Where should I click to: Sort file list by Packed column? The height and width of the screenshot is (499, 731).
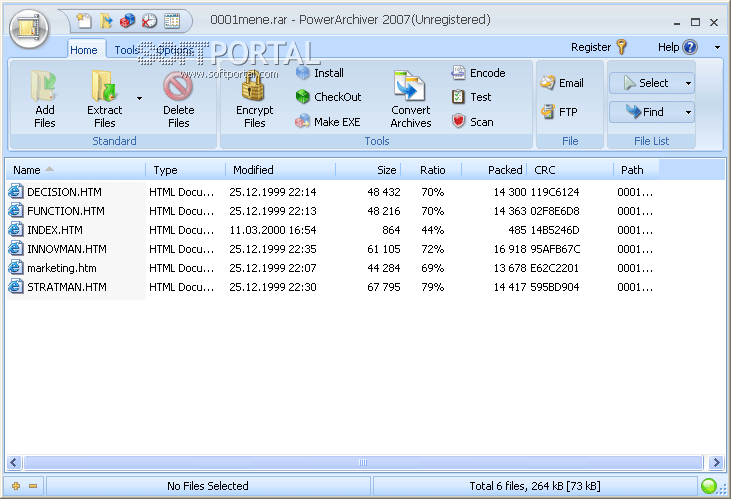(x=494, y=170)
